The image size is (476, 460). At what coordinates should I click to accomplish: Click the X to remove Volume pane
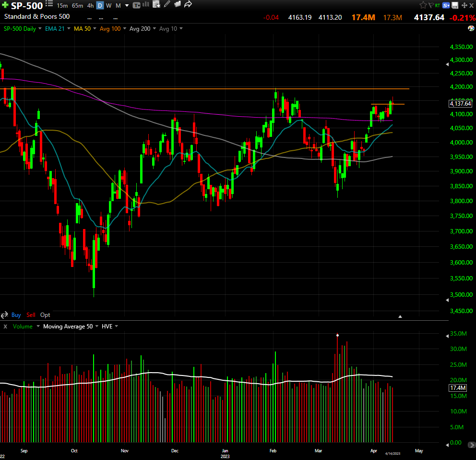point(5,327)
